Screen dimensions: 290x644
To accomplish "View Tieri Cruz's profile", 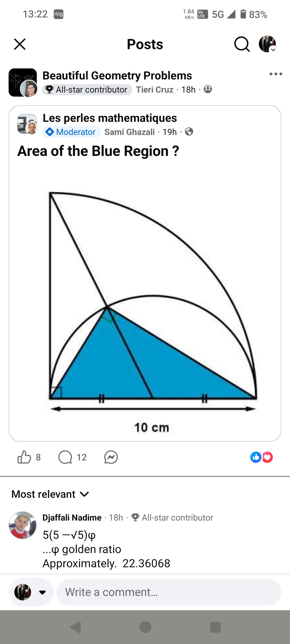I will click(154, 90).
